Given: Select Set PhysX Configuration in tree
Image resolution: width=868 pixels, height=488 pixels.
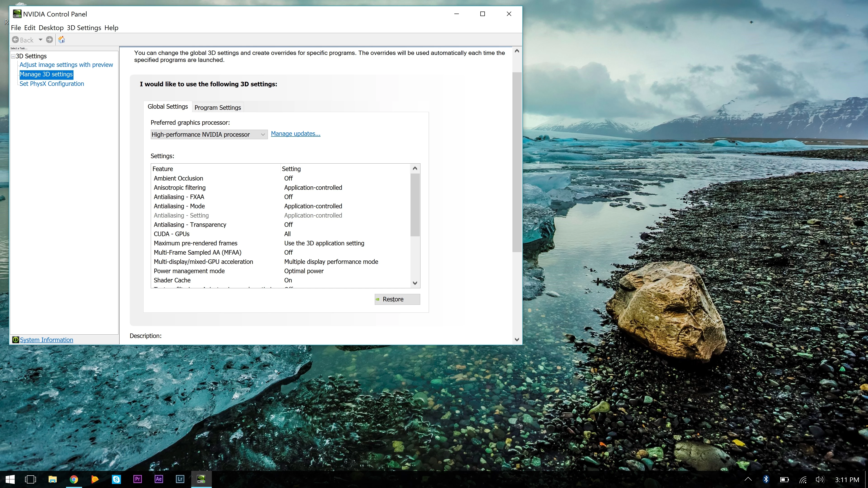Looking at the screenshot, I should tap(52, 84).
